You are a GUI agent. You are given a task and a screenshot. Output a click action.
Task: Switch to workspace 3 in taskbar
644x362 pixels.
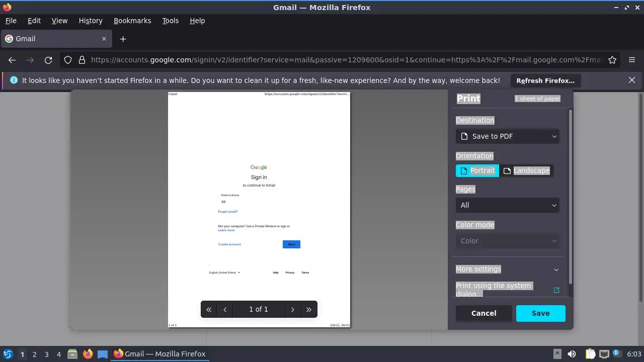click(x=46, y=354)
